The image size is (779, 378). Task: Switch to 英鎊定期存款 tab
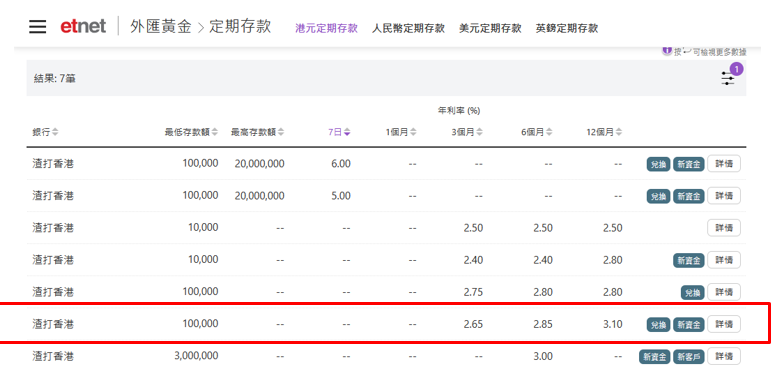point(567,28)
